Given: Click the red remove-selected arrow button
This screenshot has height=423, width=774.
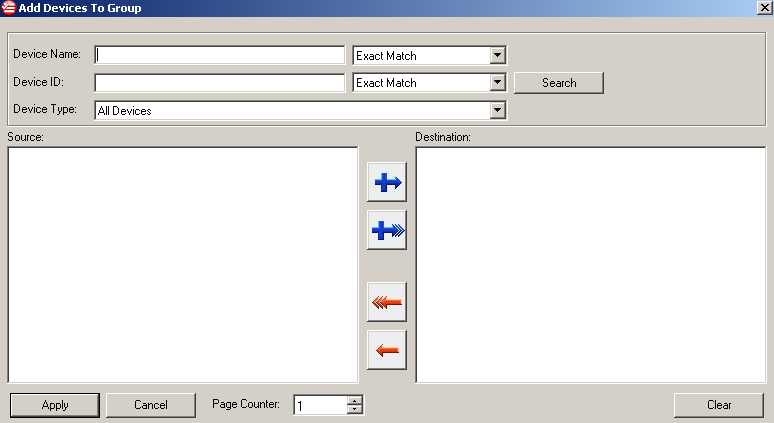Looking at the screenshot, I should click(386, 350).
